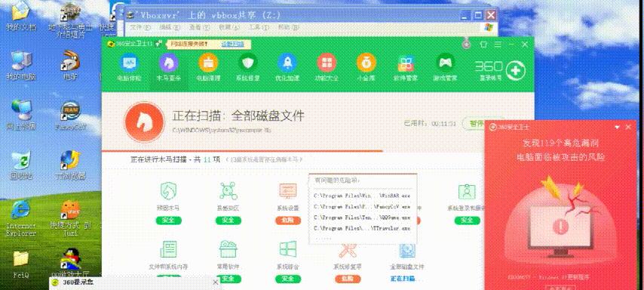
Task: Click the TTraveler.exe path in danger list
Action: coord(362,227)
